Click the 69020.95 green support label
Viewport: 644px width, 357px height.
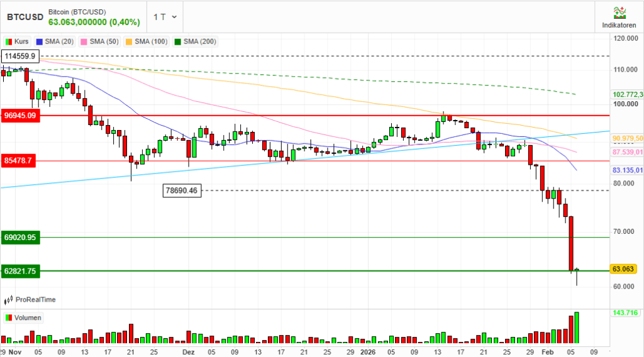20,238
